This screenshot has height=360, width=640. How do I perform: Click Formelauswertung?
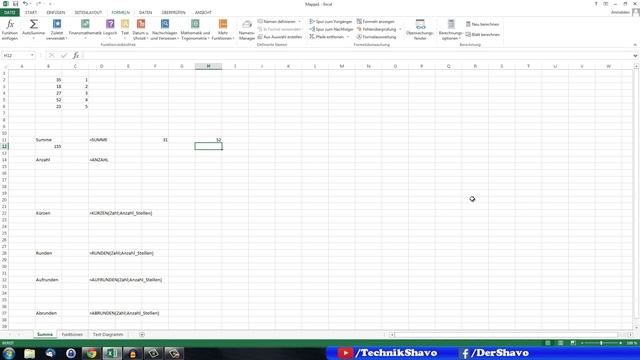(x=376, y=37)
